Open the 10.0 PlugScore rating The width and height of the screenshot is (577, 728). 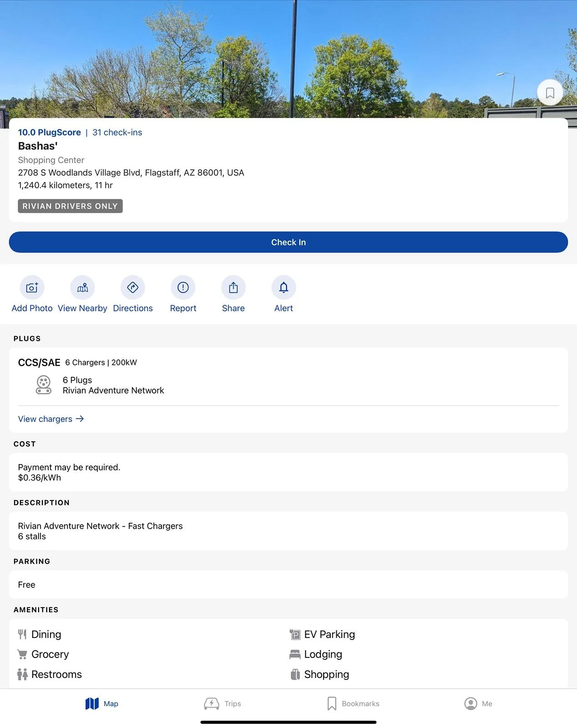49,132
